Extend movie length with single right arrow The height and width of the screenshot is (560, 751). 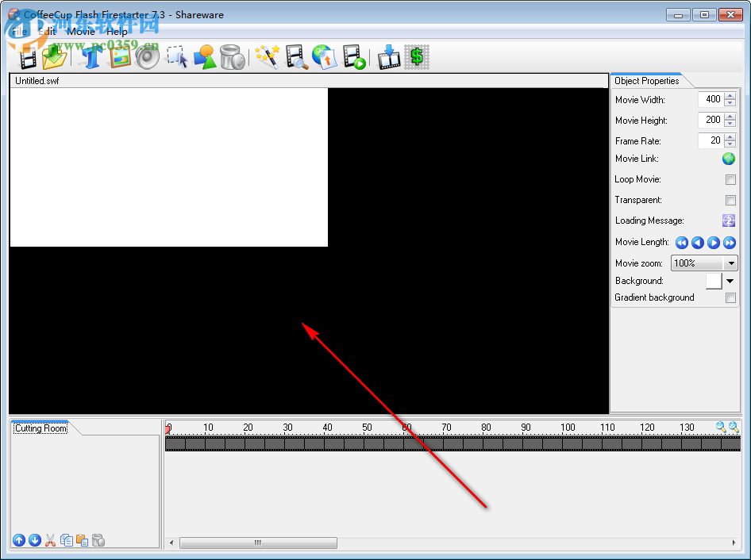(x=713, y=243)
